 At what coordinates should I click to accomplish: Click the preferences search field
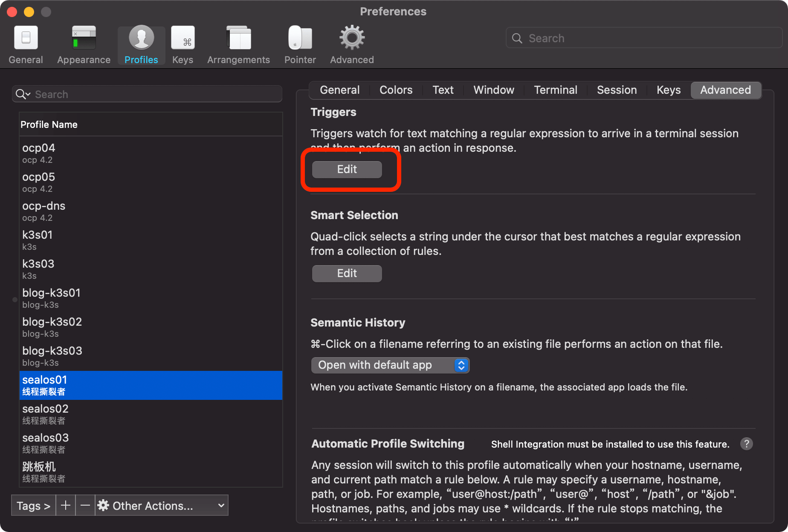coord(644,38)
